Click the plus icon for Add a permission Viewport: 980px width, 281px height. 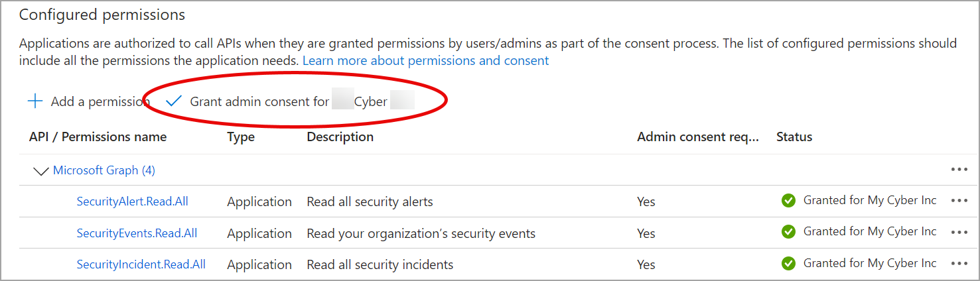pos(35,101)
